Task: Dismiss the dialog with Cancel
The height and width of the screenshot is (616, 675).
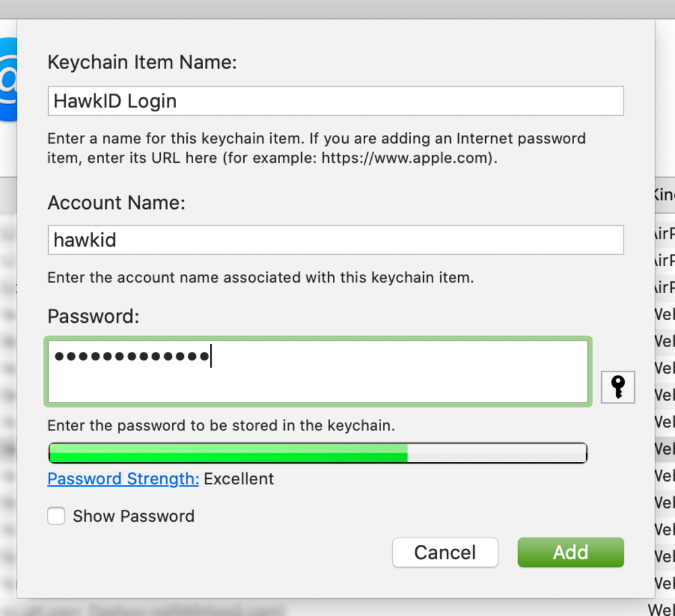Action: click(x=445, y=553)
